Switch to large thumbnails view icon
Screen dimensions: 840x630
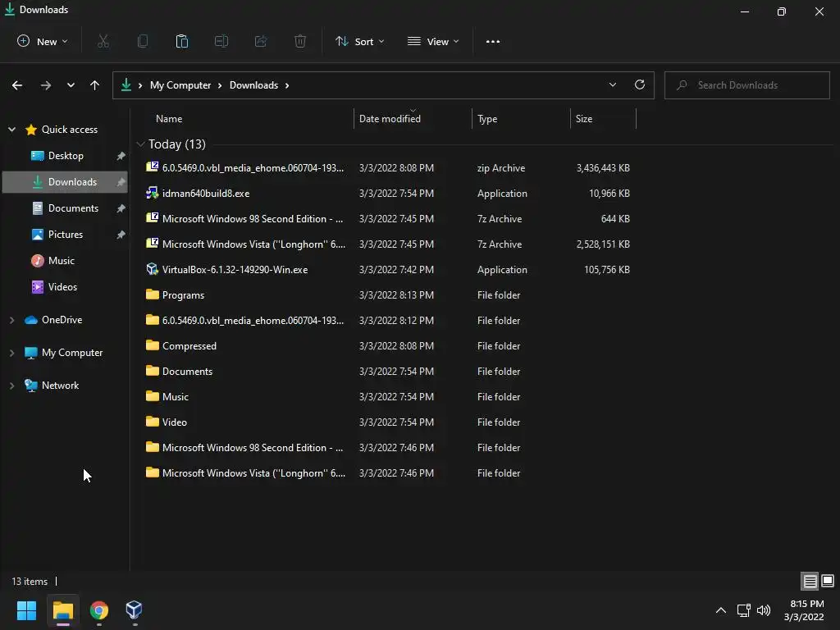point(828,581)
